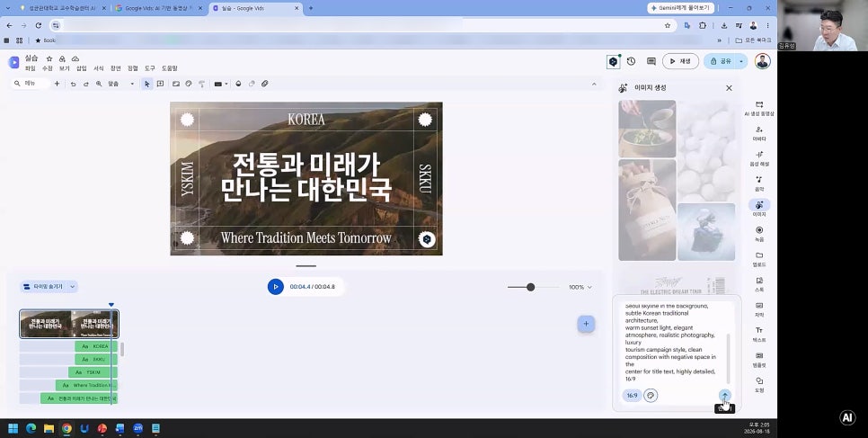Viewport: 868px width, 438px height.
Task: Click the Share (공유) button
Action: click(720, 61)
